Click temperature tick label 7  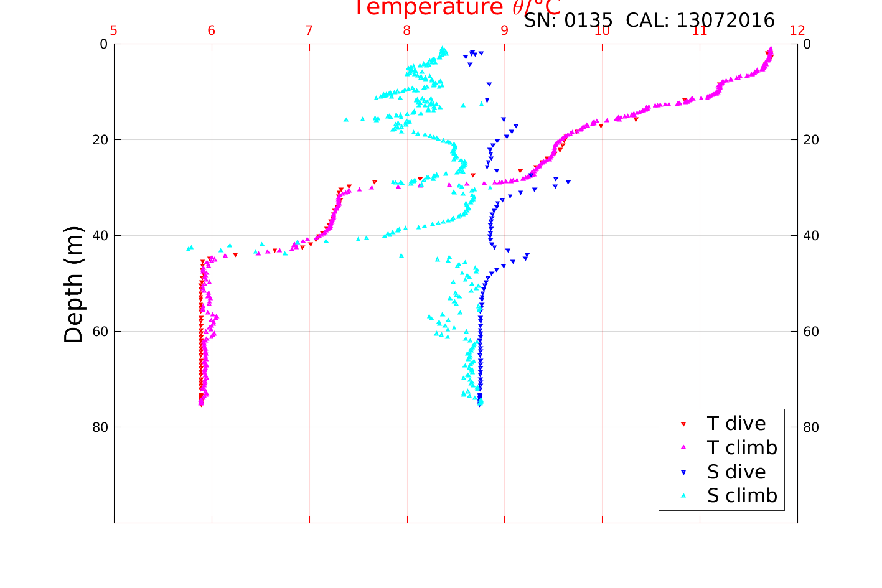tap(309, 31)
